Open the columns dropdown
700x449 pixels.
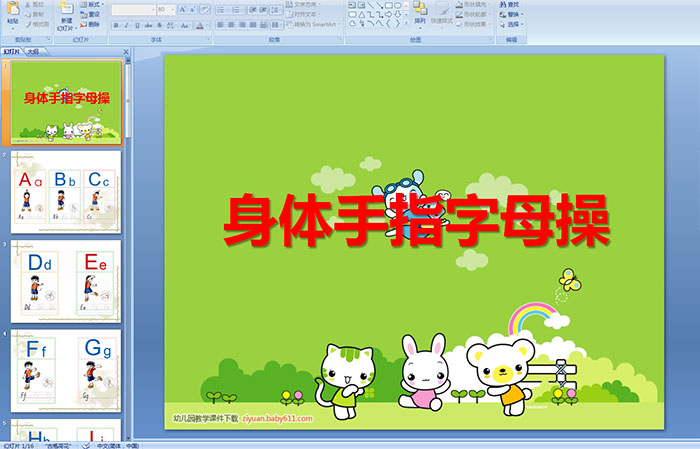coord(277,25)
